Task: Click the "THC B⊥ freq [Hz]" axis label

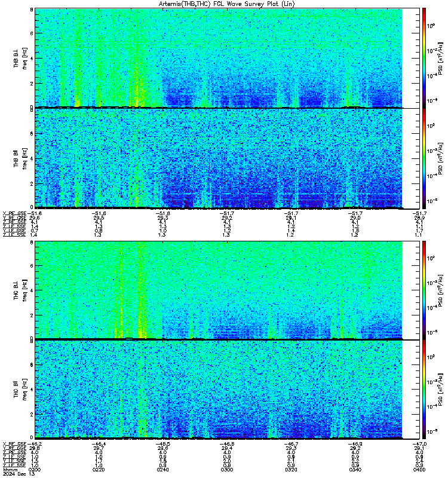Action: [x=20, y=290]
